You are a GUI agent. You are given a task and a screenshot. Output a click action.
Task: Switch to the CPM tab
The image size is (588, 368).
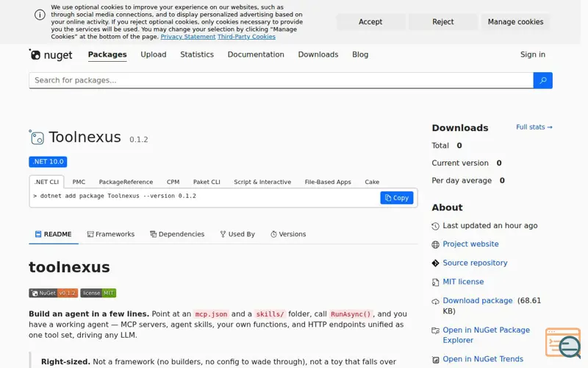[173, 182]
